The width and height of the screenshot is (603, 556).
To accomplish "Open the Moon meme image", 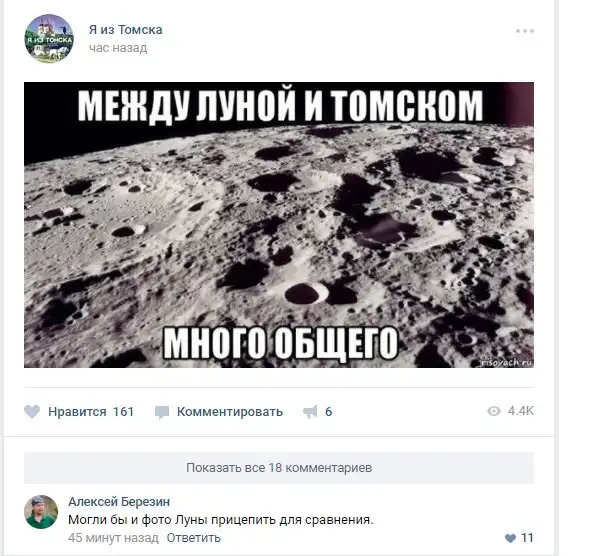I will click(279, 225).
